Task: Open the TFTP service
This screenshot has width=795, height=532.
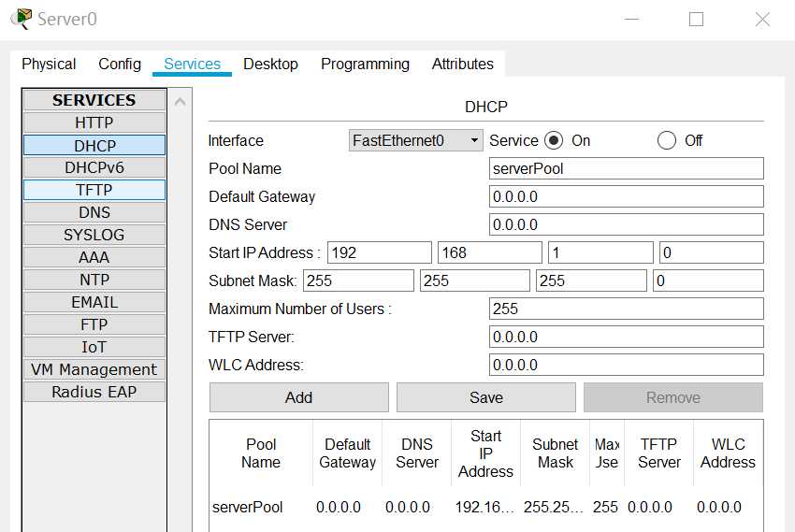Action: [94, 190]
